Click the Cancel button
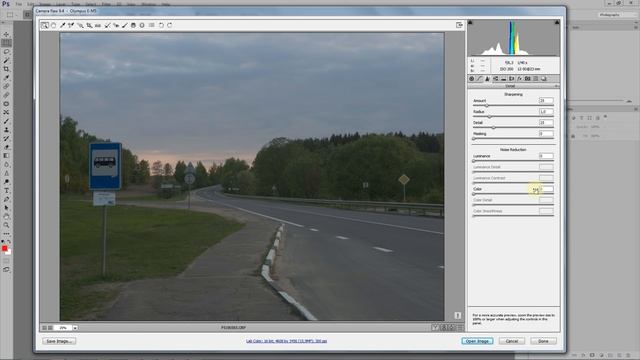The width and height of the screenshot is (640, 360). [x=512, y=341]
